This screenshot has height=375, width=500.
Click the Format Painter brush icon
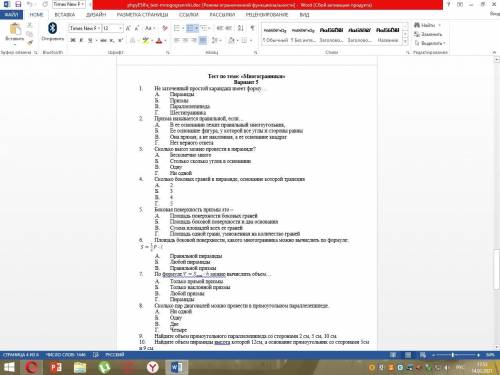(x=30, y=42)
